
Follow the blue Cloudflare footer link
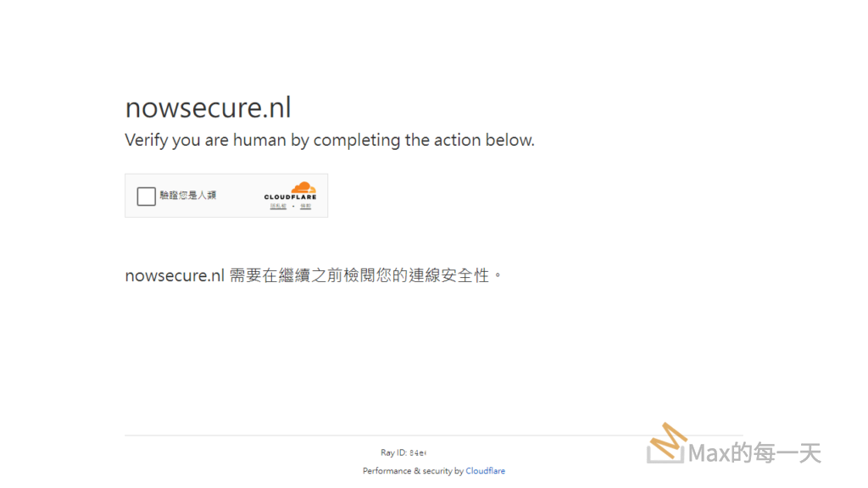pos(485,471)
